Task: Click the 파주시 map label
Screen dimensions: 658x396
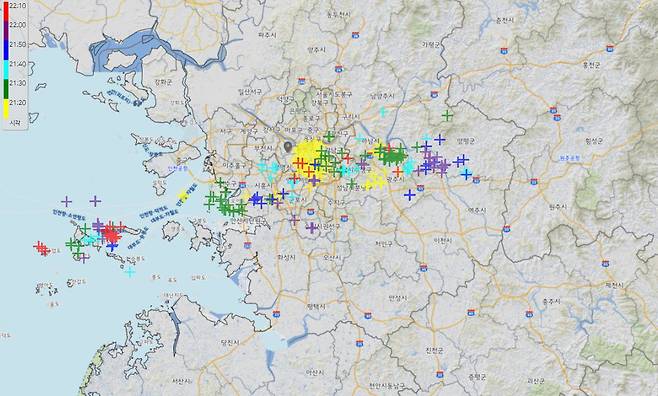Action: tap(266, 34)
